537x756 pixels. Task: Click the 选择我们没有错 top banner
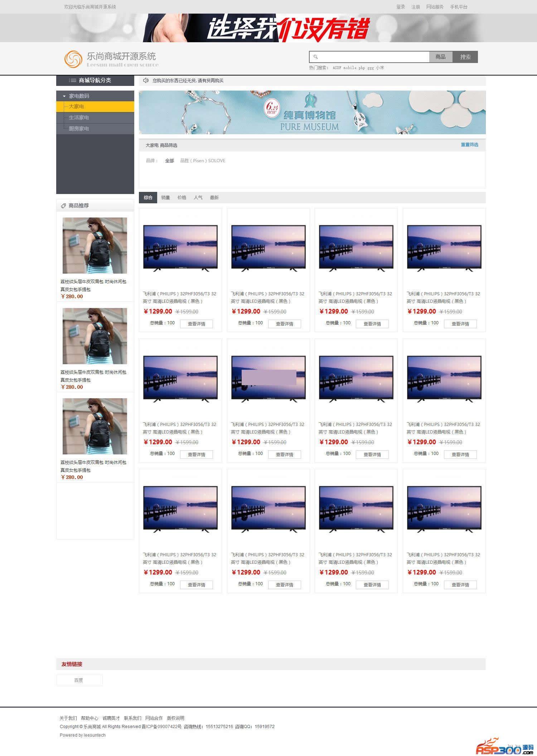coord(268,28)
